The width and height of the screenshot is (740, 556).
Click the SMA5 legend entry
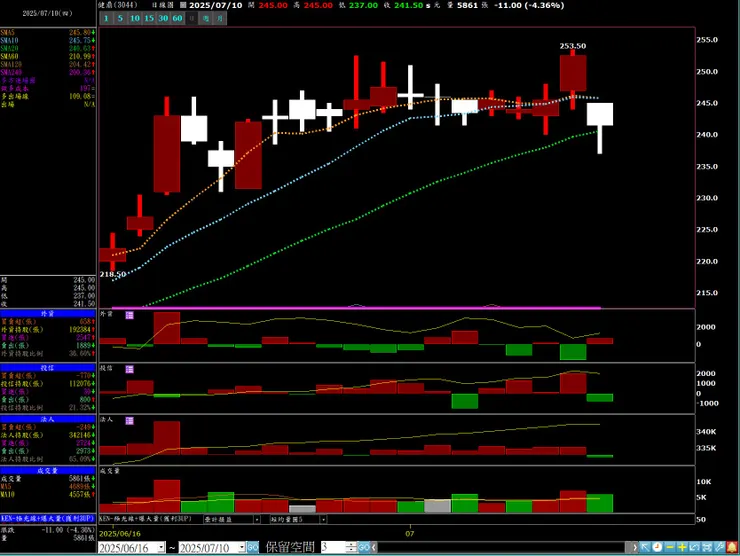[48, 33]
